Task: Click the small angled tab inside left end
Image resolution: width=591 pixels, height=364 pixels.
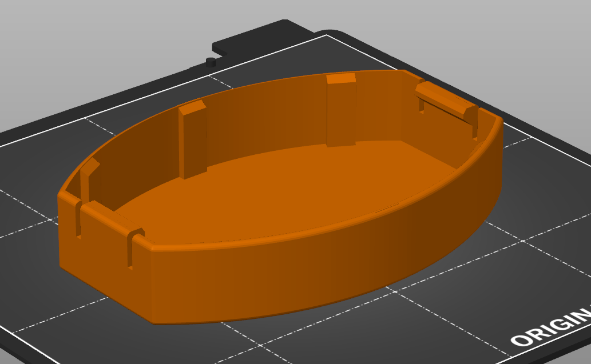Action: point(90,178)
